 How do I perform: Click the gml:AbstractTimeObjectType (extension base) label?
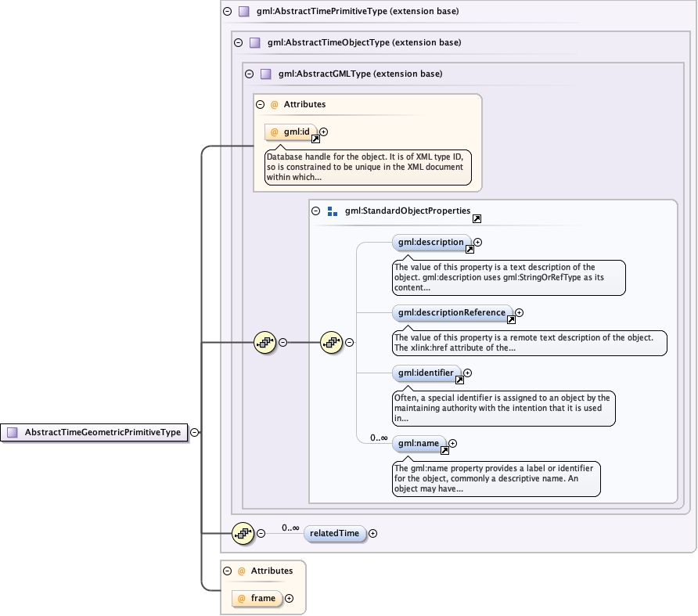[x=364, y=43]
